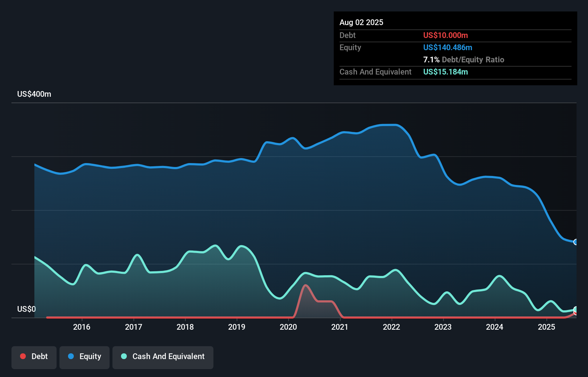Toggle the Cash And Equivalent series visibility
588x377 pixels.
tap(163, 357)
